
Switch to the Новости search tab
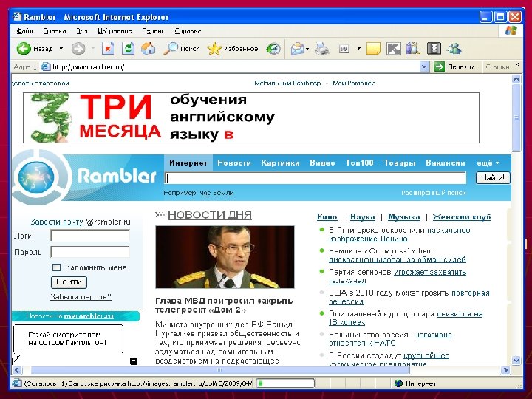click(234, 163)
